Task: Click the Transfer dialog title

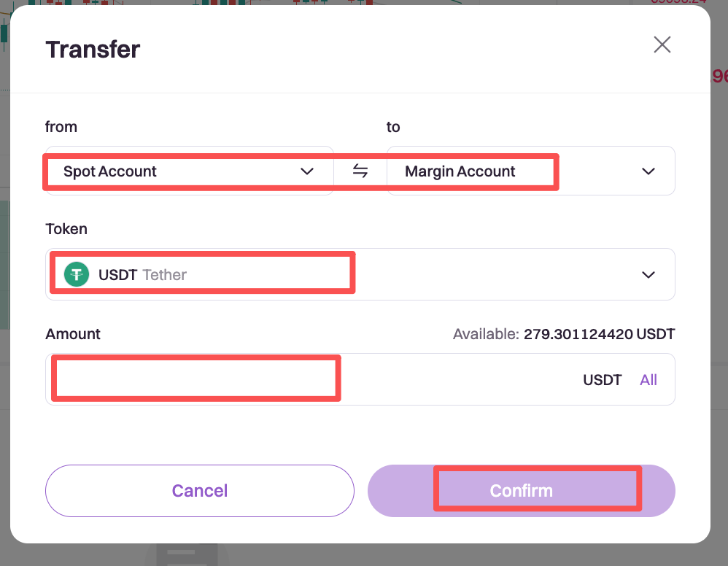Action: [x=93, y=50]
